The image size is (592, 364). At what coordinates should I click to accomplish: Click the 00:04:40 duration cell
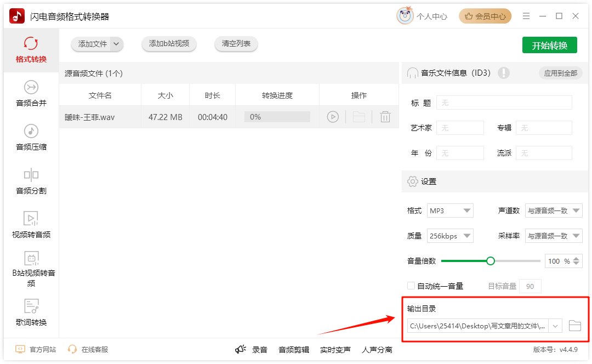213,117
